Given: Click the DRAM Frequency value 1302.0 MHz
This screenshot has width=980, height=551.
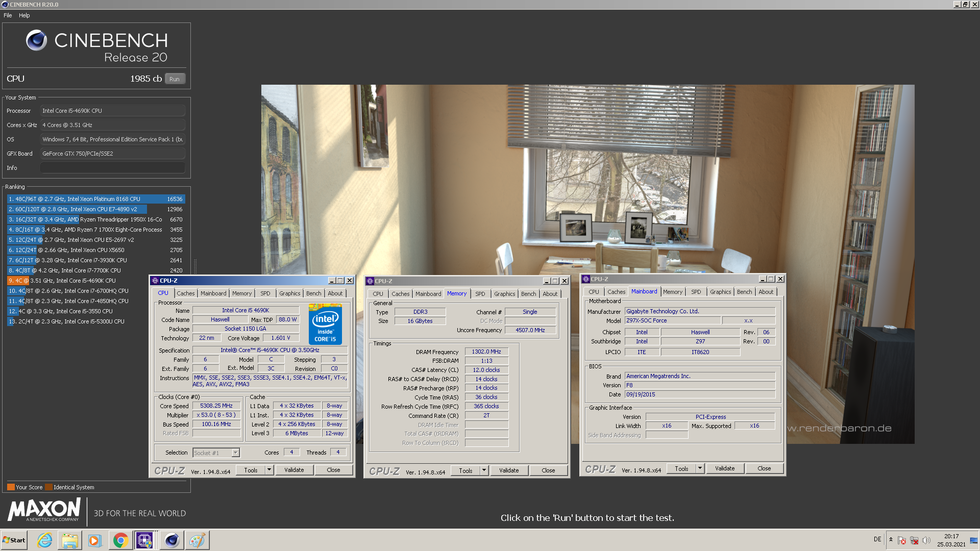Looking at the screenshot, I should [x=486, y=352].
